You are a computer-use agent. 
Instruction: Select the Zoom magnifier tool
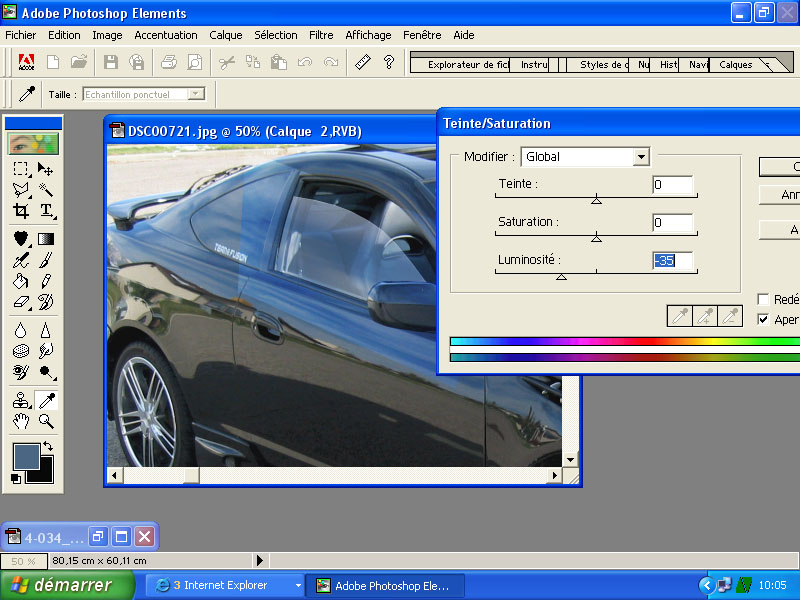click(x=45, y=421)
